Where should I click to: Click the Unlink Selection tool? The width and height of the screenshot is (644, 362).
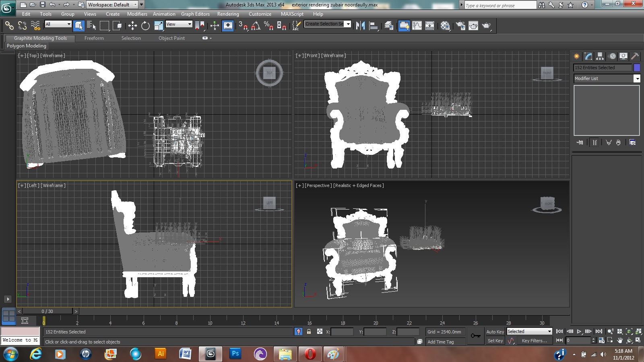(x=22, y=26)
